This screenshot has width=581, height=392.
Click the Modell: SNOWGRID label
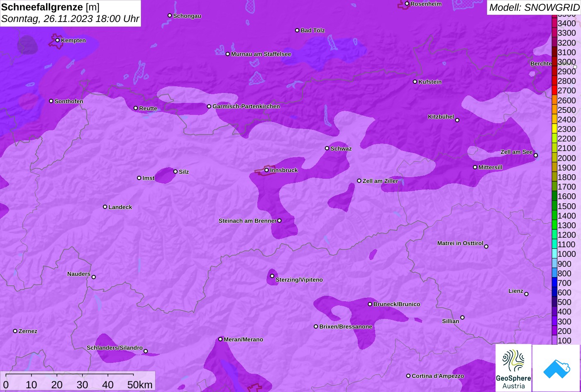pos(534,7)
